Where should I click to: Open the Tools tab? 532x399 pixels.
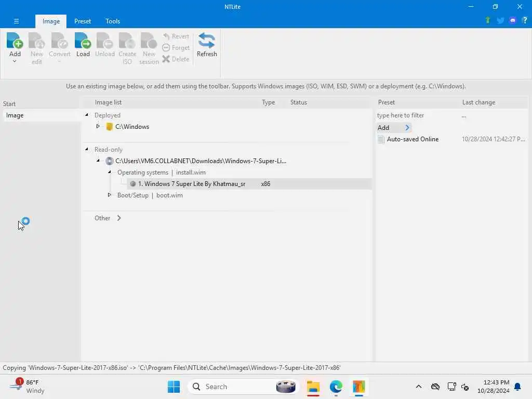tap(113, 21)
